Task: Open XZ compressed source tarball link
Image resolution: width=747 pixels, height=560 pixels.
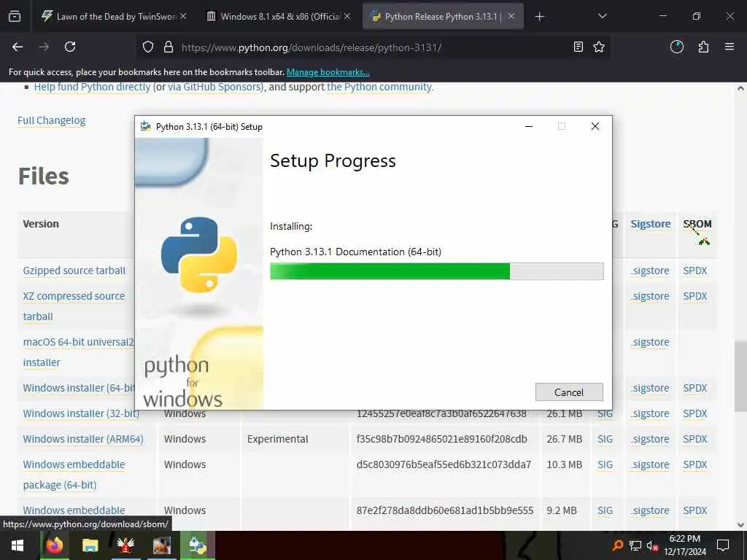Action: pos(74,306)
